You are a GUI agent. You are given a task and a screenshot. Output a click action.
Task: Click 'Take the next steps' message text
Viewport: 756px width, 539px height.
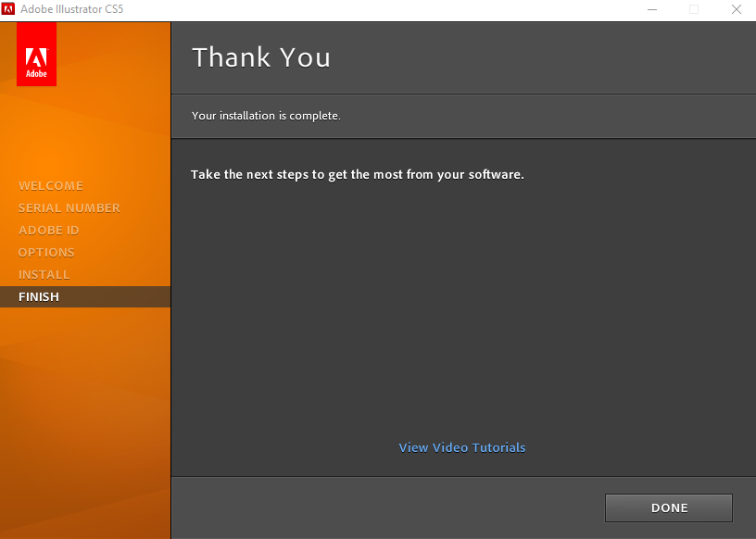click(358, 174)
